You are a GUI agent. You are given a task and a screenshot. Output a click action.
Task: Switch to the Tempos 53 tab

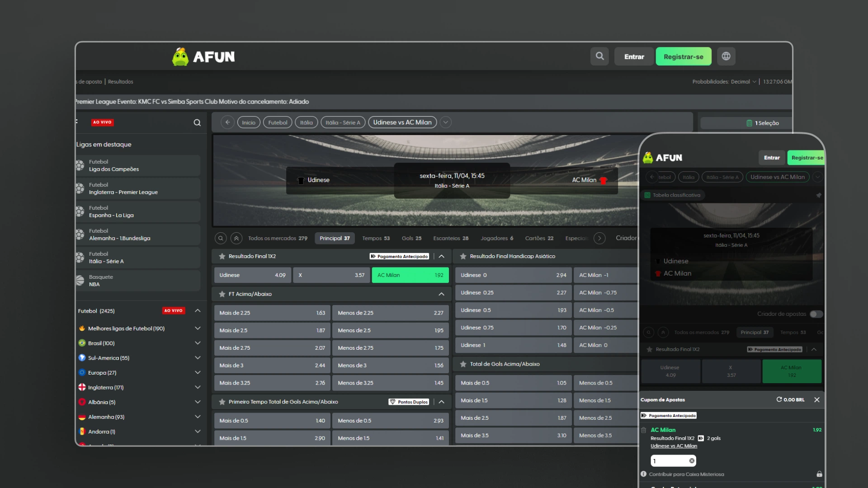tap(376, 238)
